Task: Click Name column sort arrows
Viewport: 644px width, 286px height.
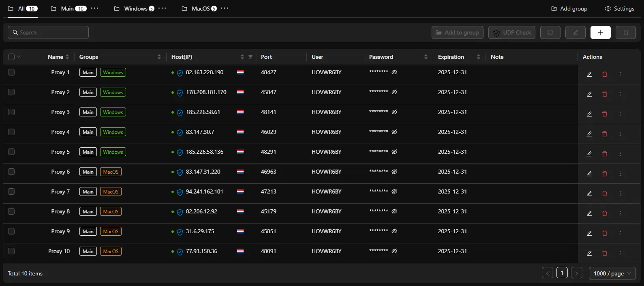Action: pyautogui.click(x=67, y=57)
